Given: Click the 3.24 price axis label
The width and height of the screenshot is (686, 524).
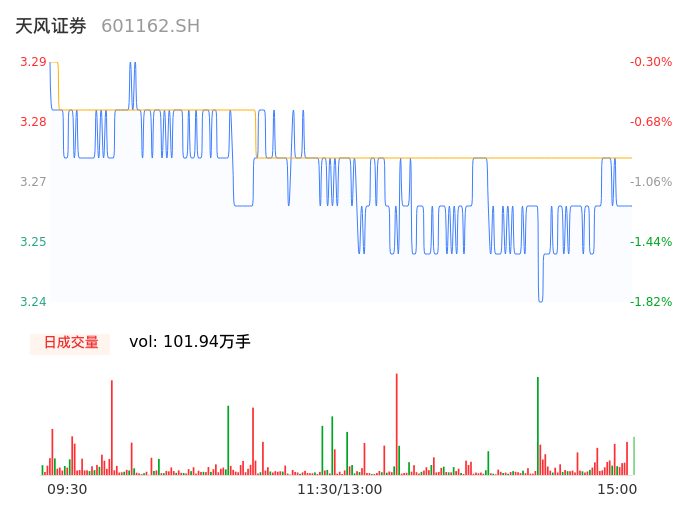Looking at the screenshot, I should (33, 301).
